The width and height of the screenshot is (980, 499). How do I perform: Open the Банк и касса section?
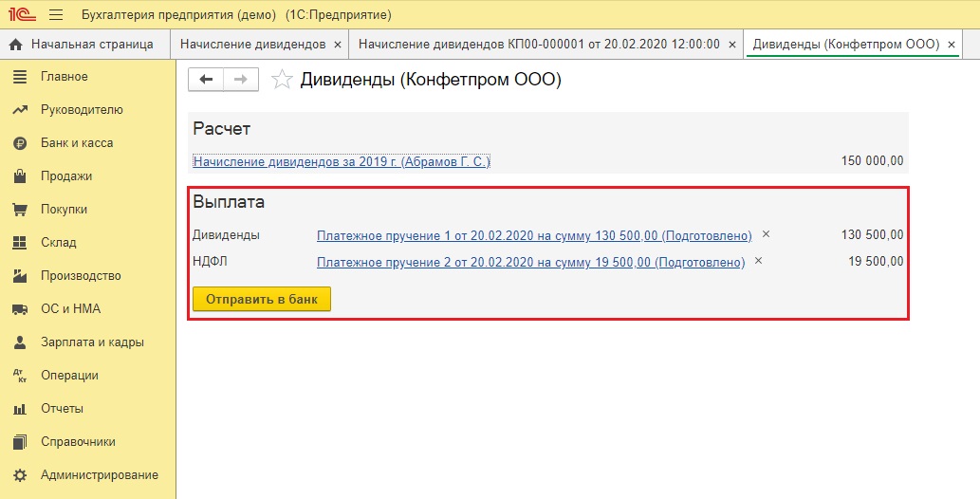[x=77, y=143]
